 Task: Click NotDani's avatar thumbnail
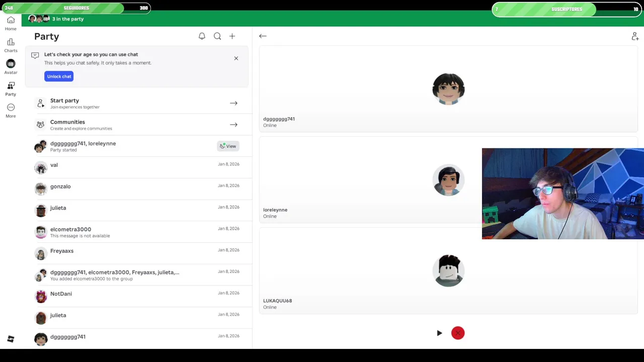[x=41, y=297]
